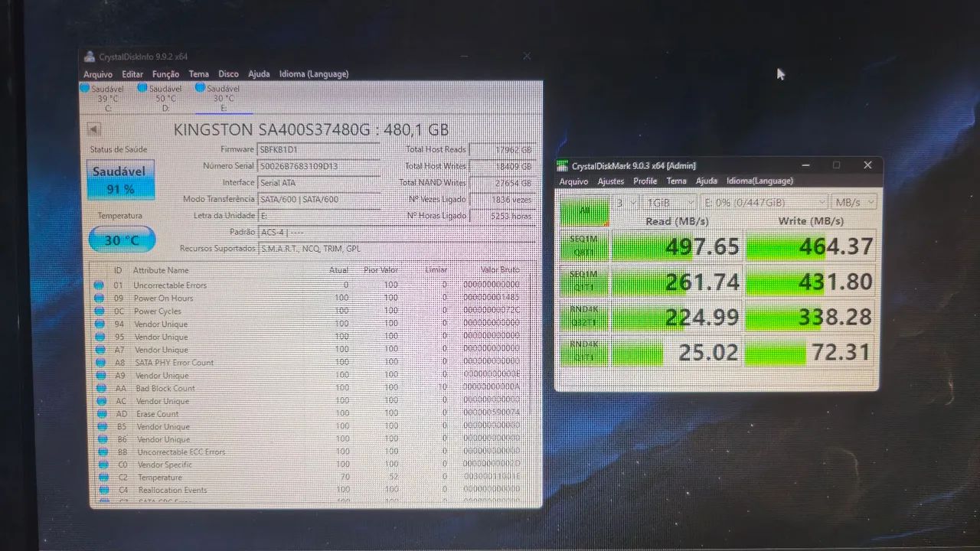Screen dimensions: 980x551
Task: Click the KINGSTON SA400S37480G model title
Action: (311, 129)
